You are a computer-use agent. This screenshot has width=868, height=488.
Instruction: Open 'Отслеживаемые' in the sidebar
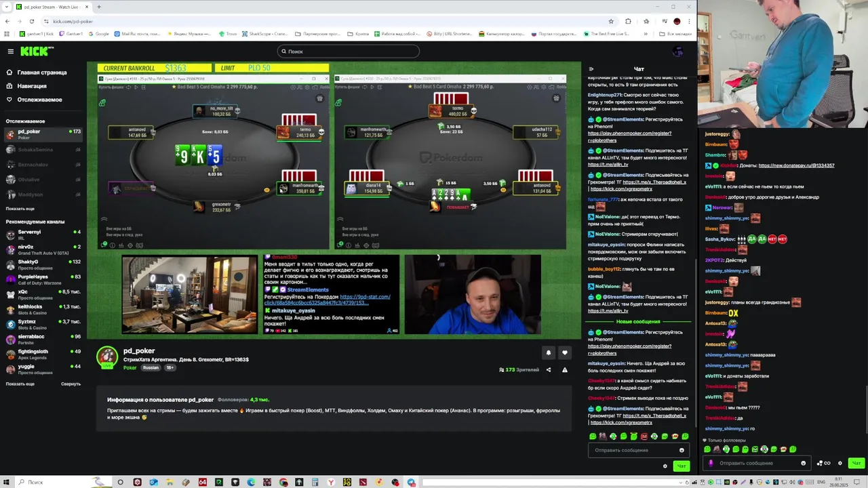click(x=39, y=100)
